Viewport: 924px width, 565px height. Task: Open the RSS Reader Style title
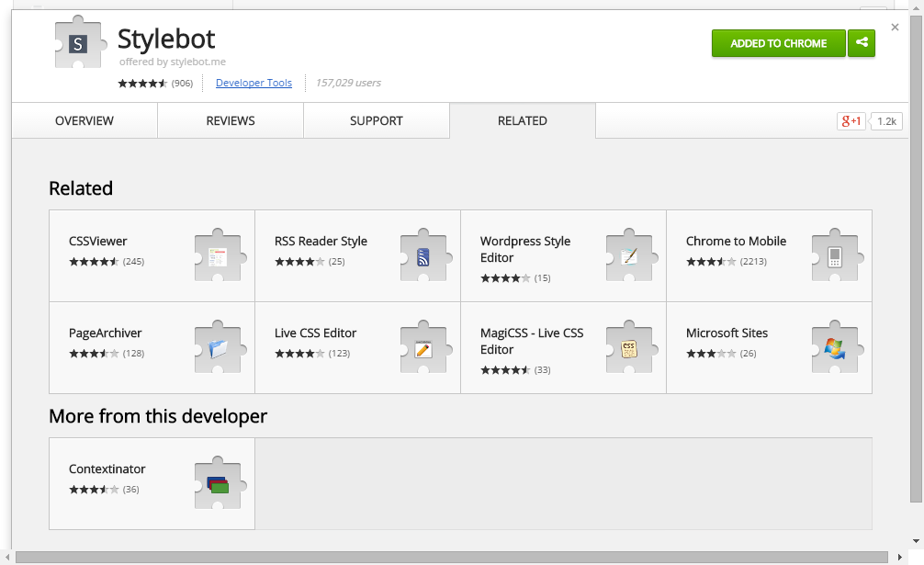pos(321,241)
